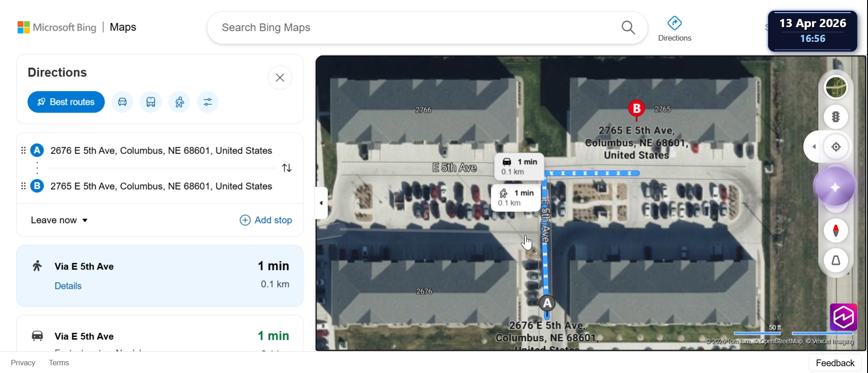Select the driving mode car icon
868x373 pixels.
point(123,102)
